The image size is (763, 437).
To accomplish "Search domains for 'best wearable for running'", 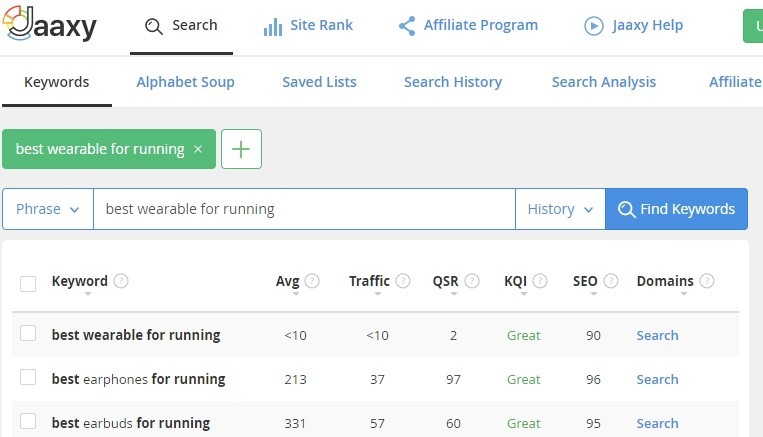I will pyautogui.click(x=657, y=335).
